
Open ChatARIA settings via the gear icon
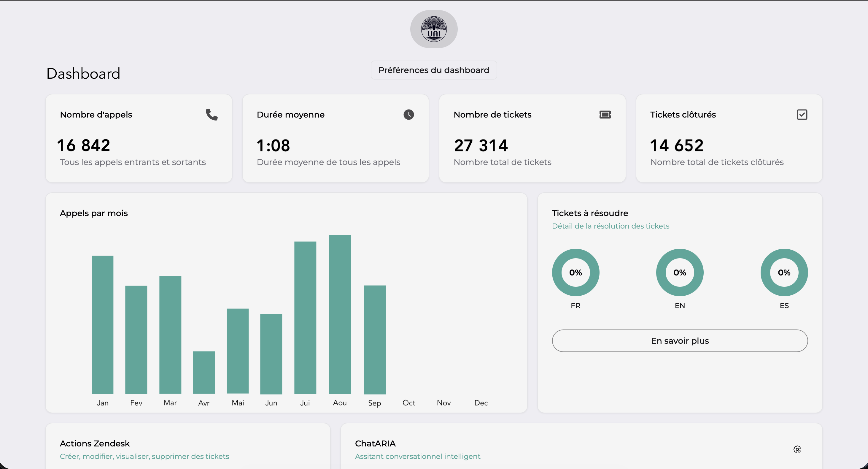pyautogui.click(x=797, y=449)
